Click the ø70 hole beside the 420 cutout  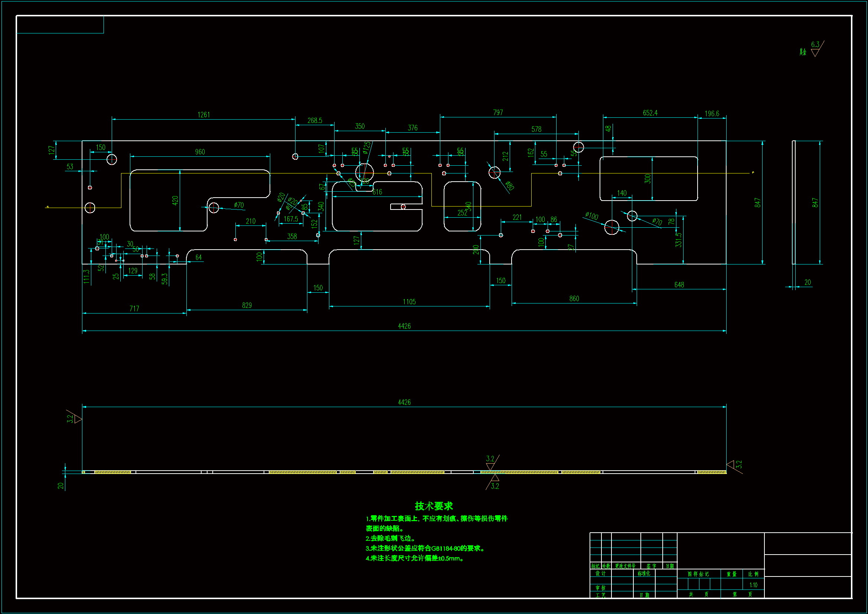213,208
